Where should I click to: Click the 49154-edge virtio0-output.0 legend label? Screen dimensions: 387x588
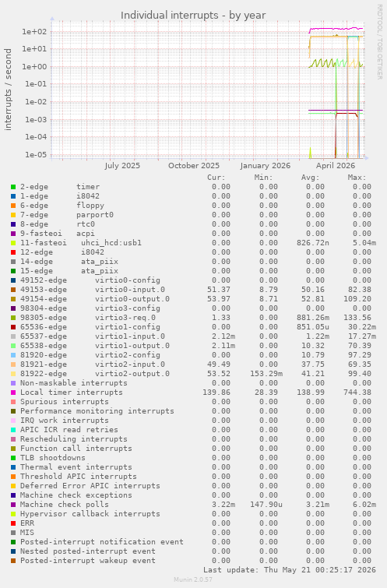95,299
